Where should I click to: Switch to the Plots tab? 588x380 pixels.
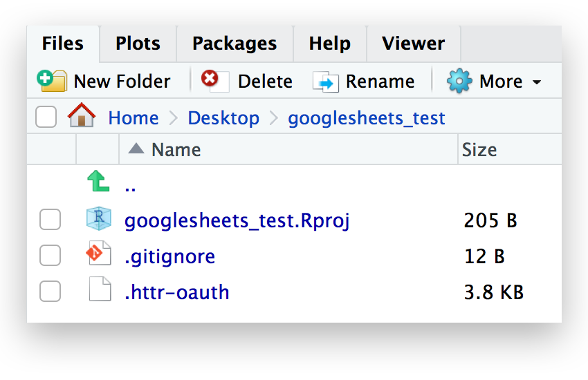click(x=138, y=44)
